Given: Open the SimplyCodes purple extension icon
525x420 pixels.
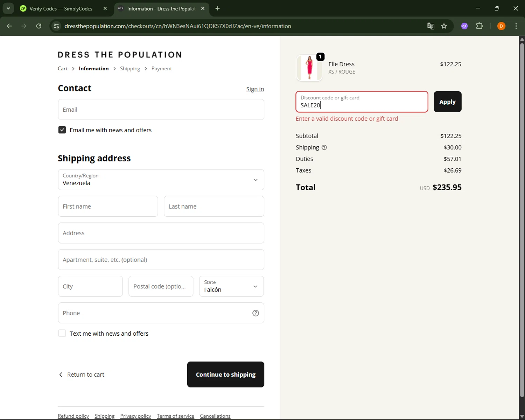Looking at the screenshot, I should [x=464, y=26].
